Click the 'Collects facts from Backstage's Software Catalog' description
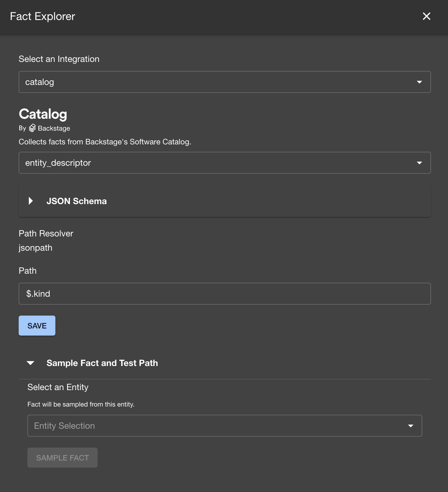This screenshot has height=492, width=448. pos(105,142)
